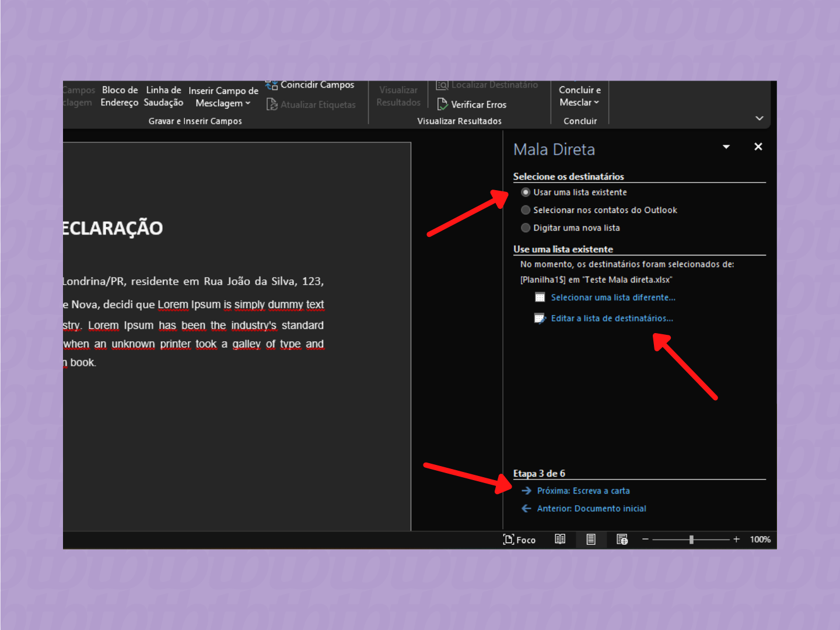Image resolution: width=840 pixels, height=630 pixels.
Task: Enable Foco mode in status bar
Action: [x=519, y=539]
